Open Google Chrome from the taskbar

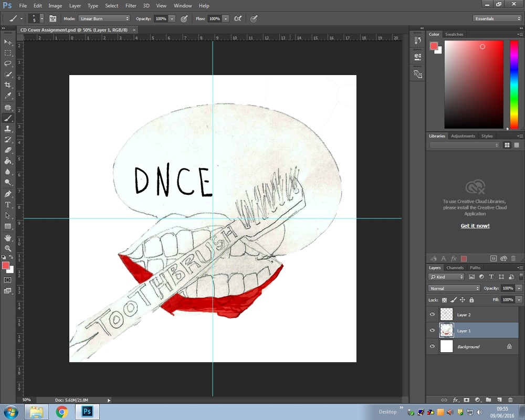61,412
